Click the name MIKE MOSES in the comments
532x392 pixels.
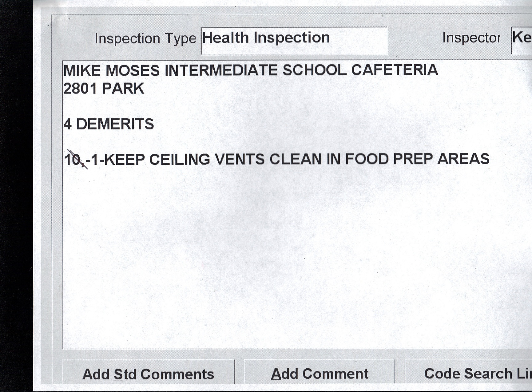click(x=111, y=71)
